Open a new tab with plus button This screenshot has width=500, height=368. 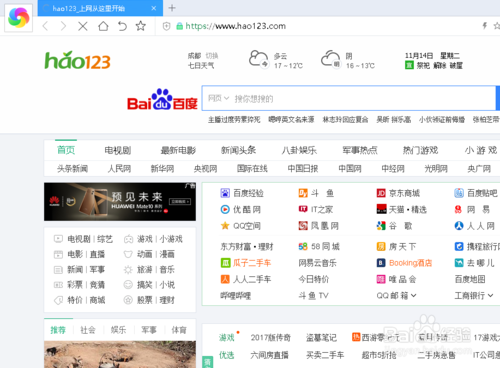(x=172, y=8)
